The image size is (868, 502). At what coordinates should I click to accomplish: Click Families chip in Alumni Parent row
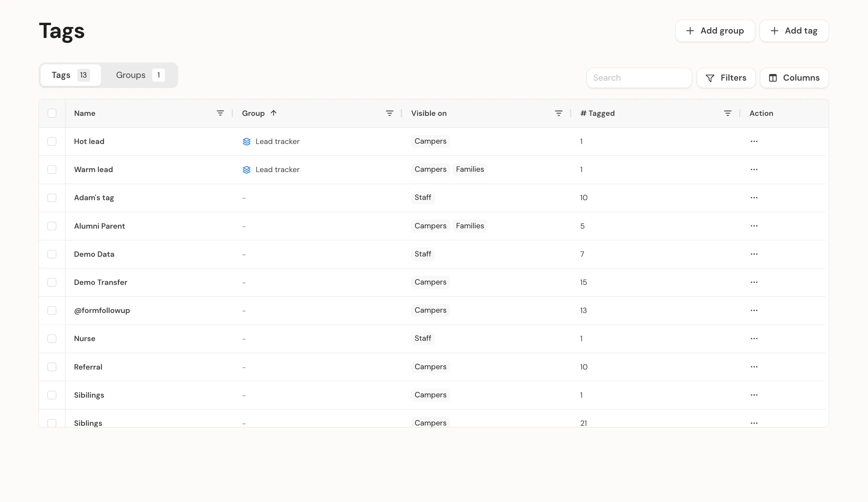click(470, 226)
